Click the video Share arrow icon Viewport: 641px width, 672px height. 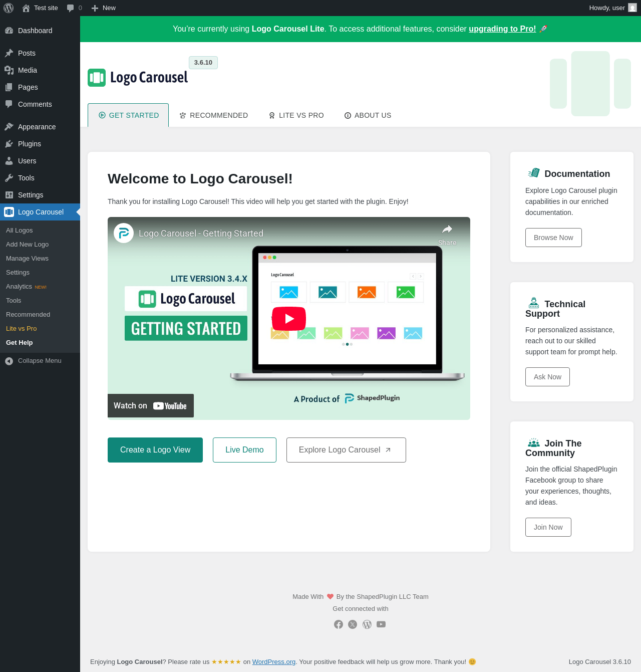(447, 230)
